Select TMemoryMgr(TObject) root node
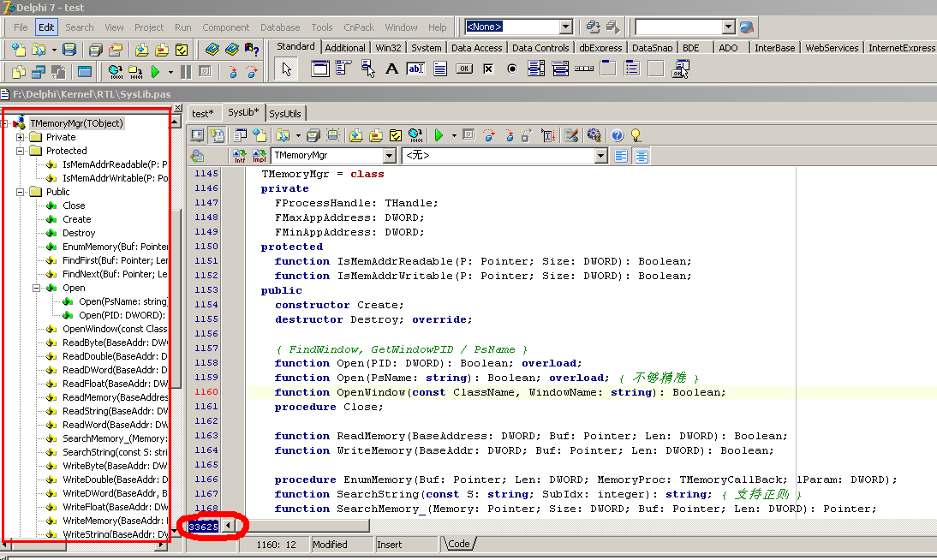Image resolution: width=937 pixels, height=560 pixels. click(76, 123)
